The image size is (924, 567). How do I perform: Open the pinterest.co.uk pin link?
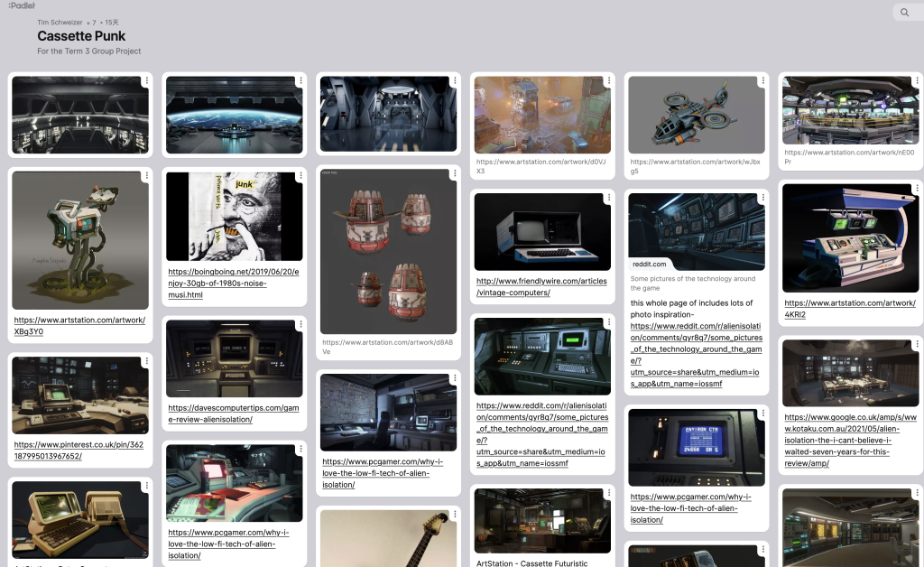79,451
